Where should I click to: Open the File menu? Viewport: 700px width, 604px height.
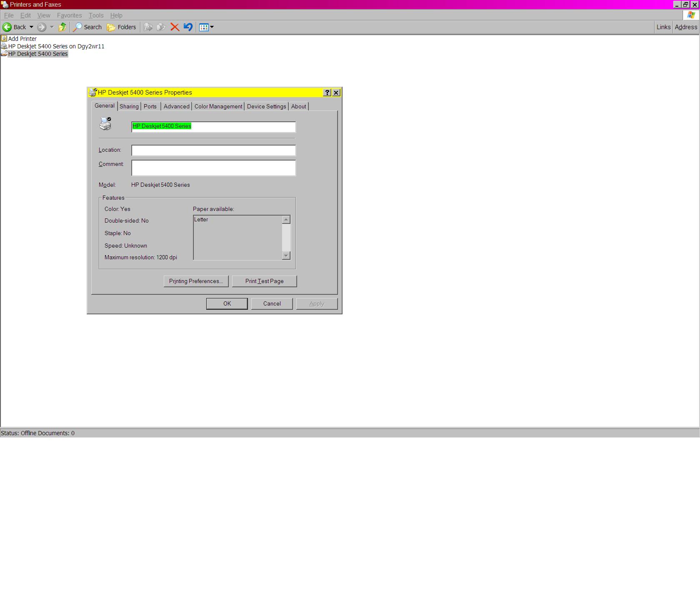(9, 15)
